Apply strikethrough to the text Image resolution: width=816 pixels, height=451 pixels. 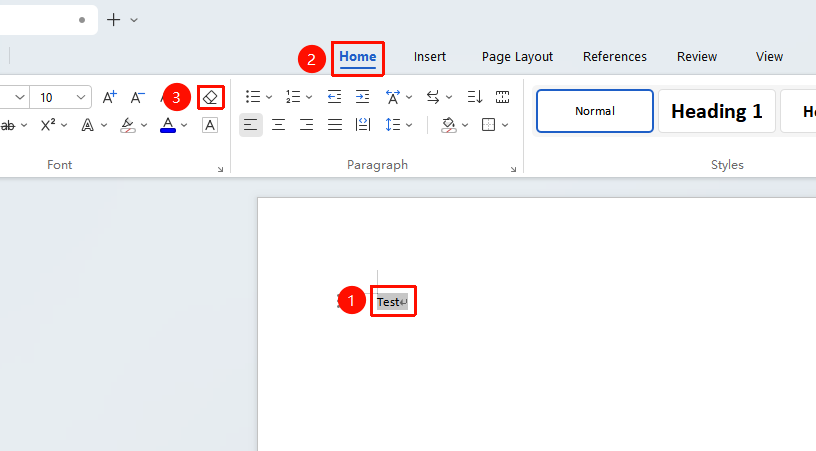click(7, 125)
